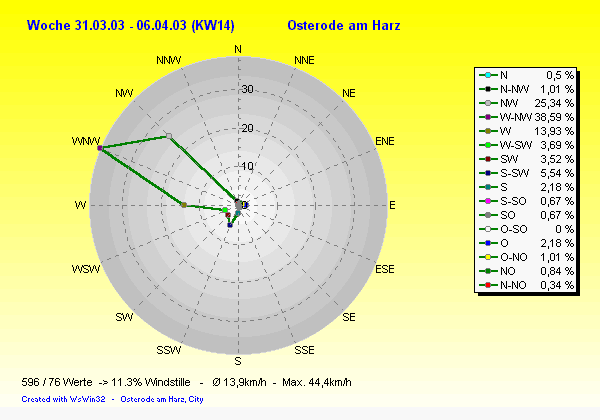Click the ESE compass direction label
600x420 pixels.
tap(384, 269)
